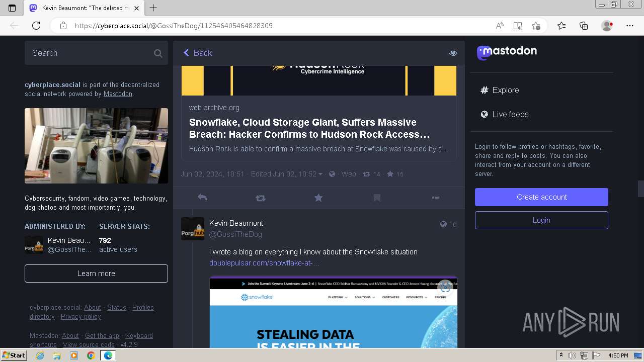644x362 pixels.
Task: Click the boosts count 14
Action: point(371,174)
